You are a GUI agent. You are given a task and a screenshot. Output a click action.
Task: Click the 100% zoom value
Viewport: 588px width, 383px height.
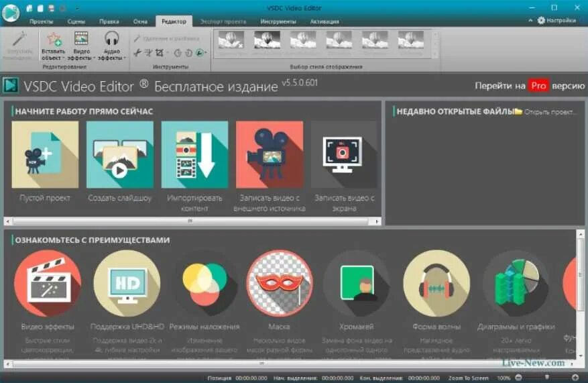pyautogui.click(x=504, y=378)
